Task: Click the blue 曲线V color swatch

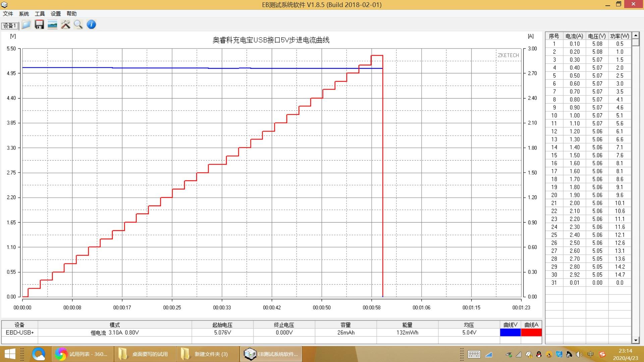Action: (x=510, y=333)
